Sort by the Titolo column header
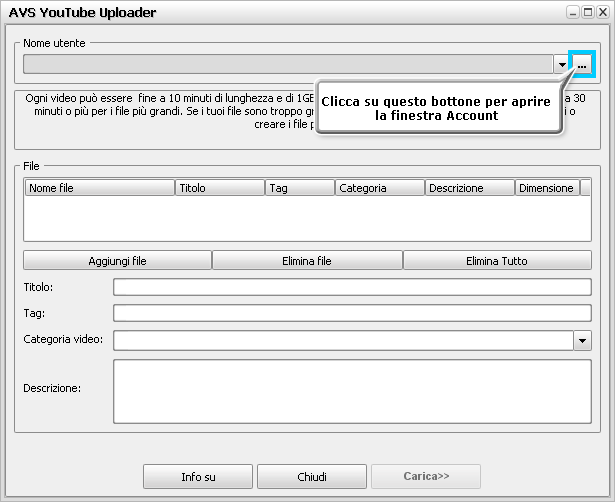Image resolution: width=615 pixels, height=502 pixels. 220,188
